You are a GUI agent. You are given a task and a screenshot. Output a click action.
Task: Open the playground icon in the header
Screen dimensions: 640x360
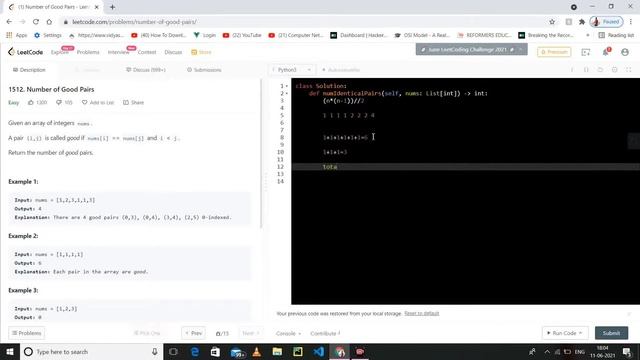[x=586, y=52]
